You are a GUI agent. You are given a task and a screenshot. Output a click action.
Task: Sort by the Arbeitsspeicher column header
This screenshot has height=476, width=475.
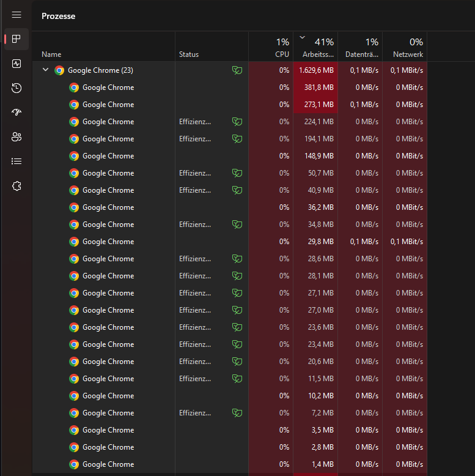pyautogui.click(x=315, y=46)
